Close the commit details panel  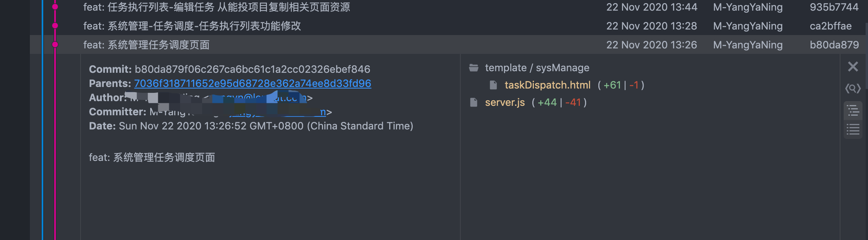(x=853, y=66)
